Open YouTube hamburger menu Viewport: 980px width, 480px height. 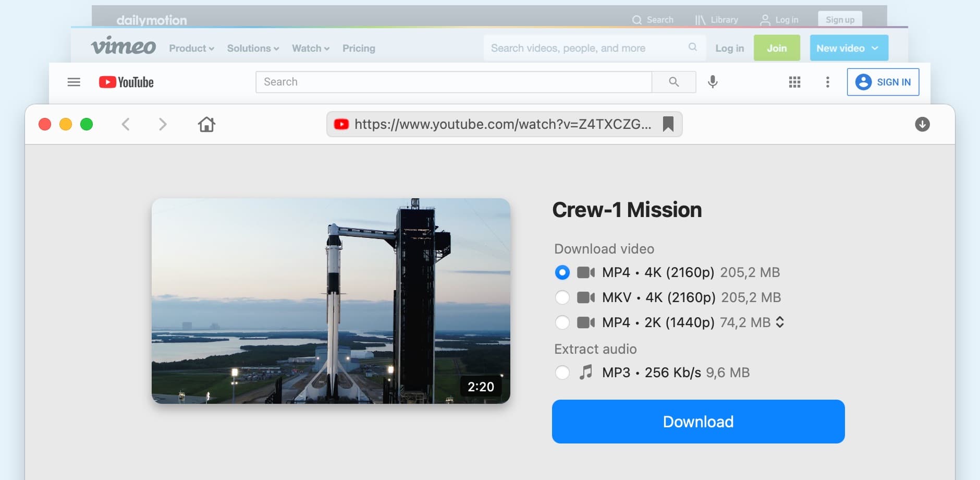coord(74,82)
